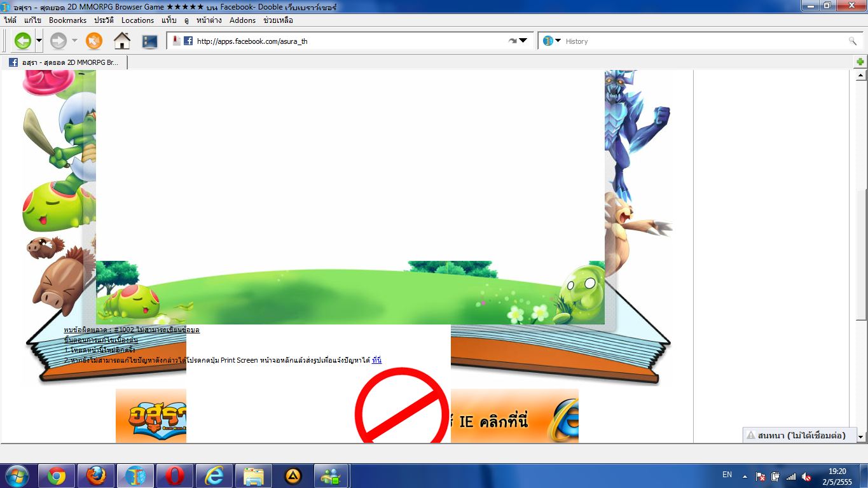Switch to Dooble browser taskbar button

[x=135, y=476]
